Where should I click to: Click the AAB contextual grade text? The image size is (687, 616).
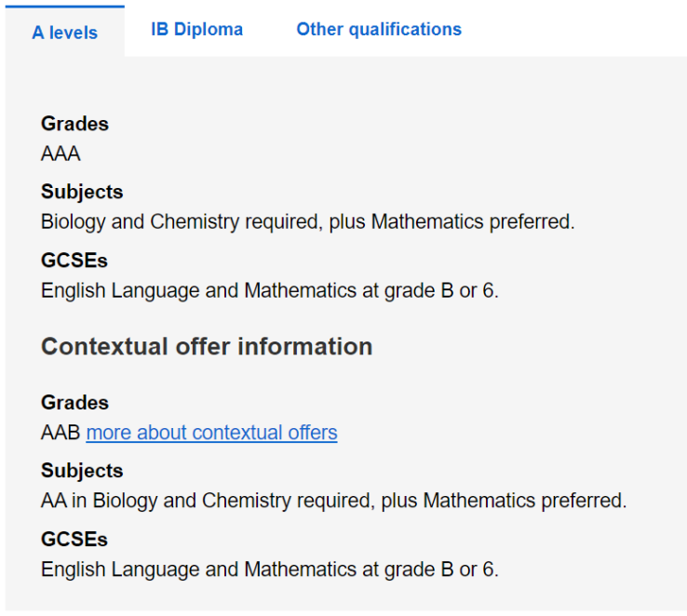[x=61, y=433]
